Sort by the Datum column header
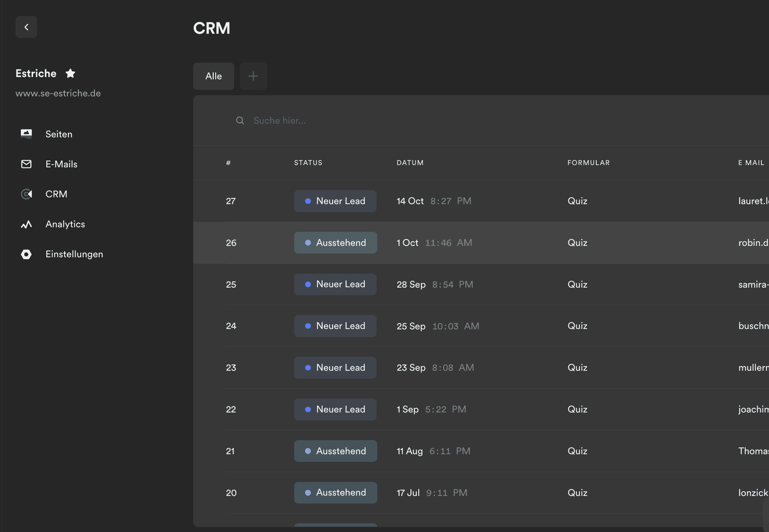 click(x=410, y=163)
